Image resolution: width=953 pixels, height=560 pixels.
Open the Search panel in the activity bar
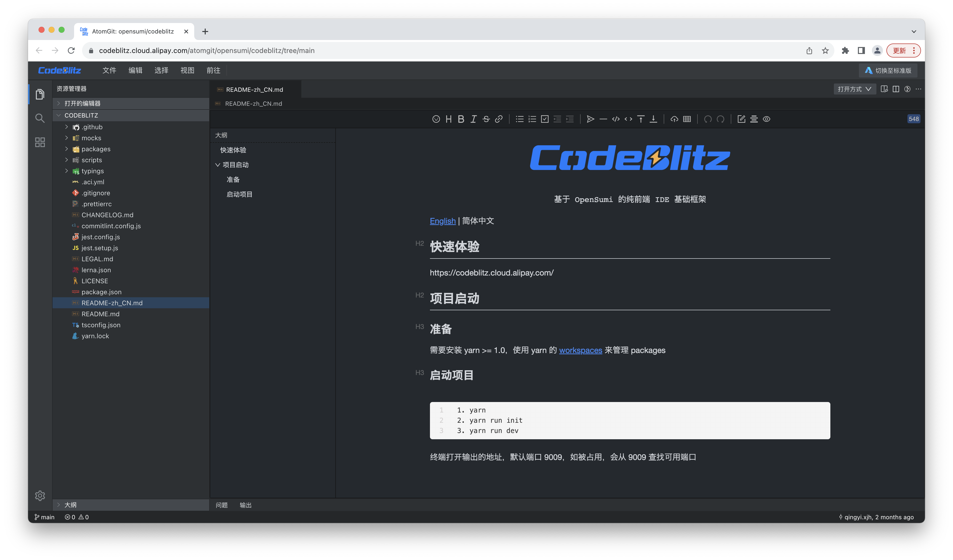coord(40,118)
